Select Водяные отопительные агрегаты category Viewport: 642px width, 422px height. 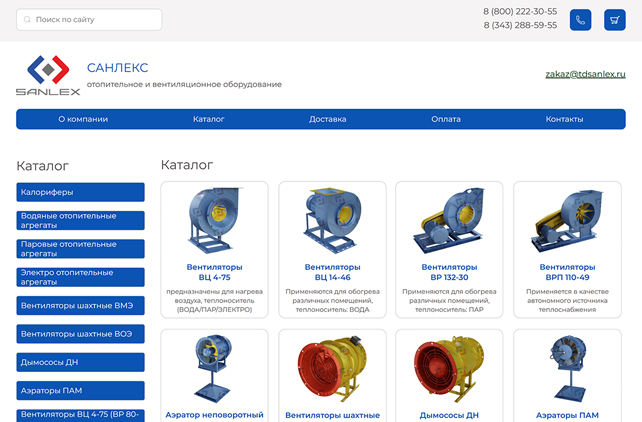coord(80,220)
